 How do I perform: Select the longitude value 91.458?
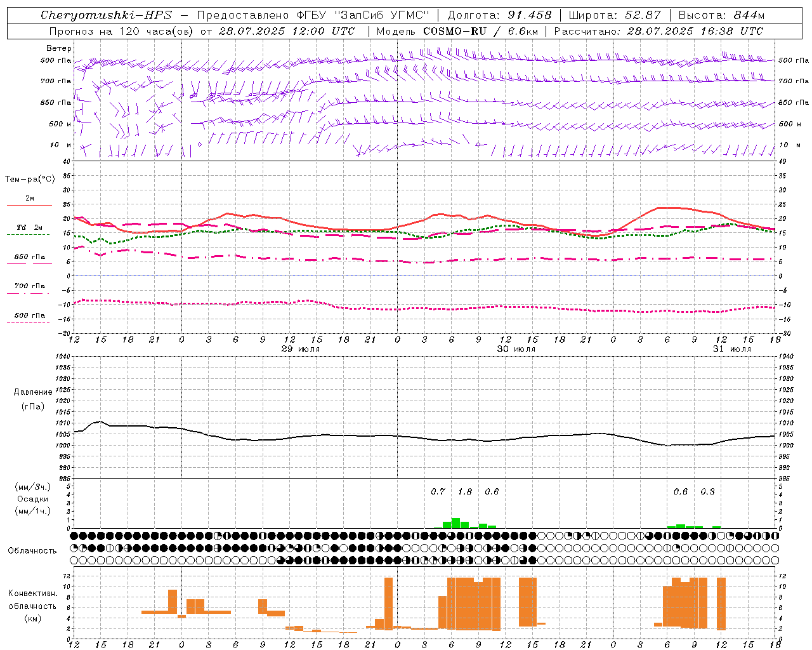530,15
